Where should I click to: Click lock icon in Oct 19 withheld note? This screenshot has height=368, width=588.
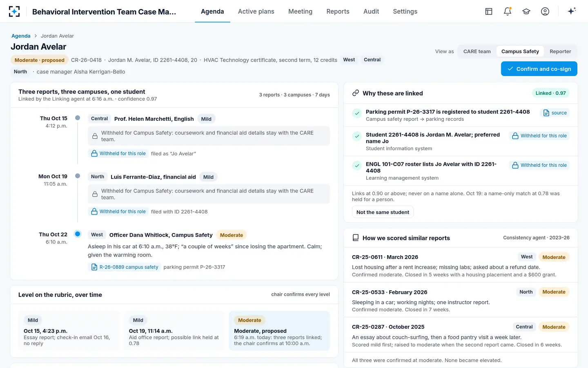95,194
